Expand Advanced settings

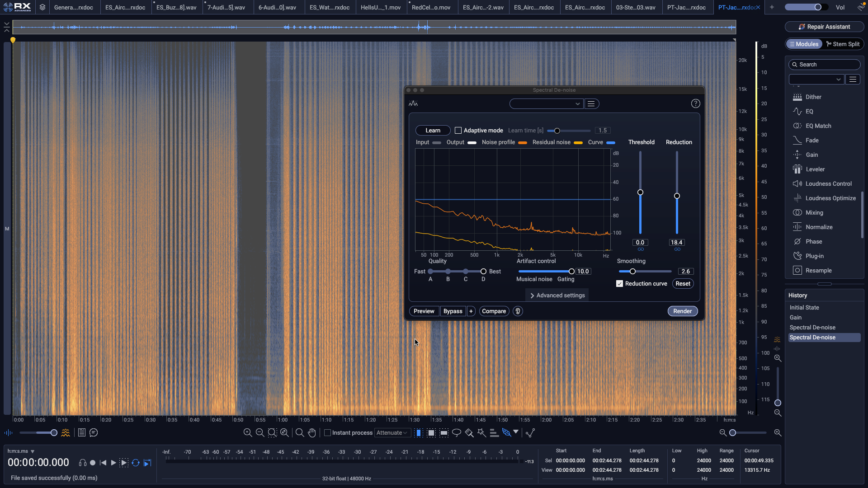[557, 296]
